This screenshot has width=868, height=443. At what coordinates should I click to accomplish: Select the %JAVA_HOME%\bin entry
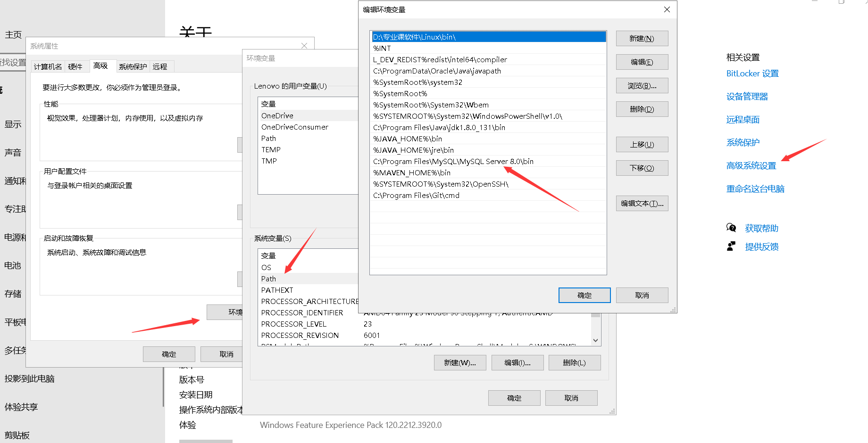[488, 139]
